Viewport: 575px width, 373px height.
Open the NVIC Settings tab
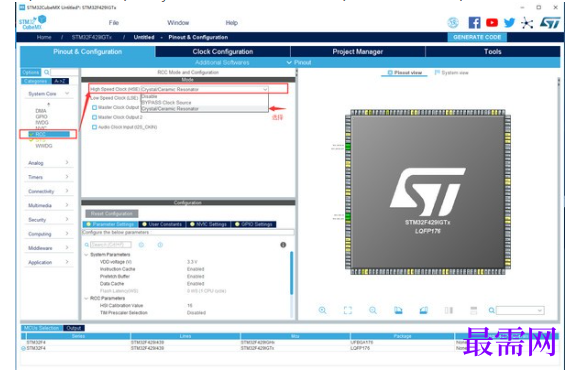(208, 224)
